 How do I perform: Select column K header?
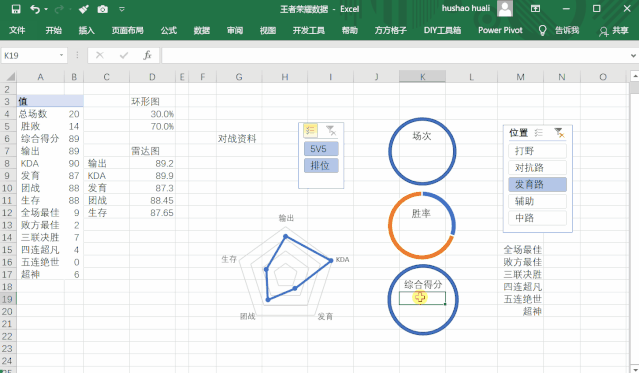[x=422, y=77]
